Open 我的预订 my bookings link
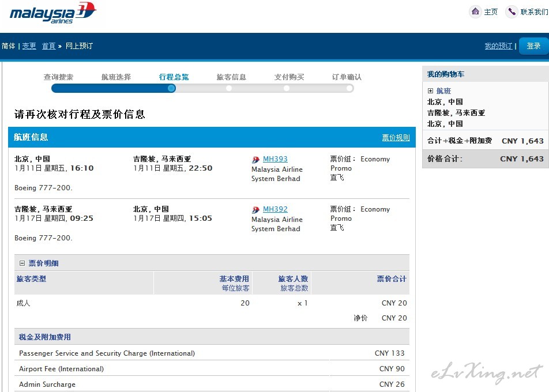This screenshot has width=549, height=392. (x=498, y=46)
